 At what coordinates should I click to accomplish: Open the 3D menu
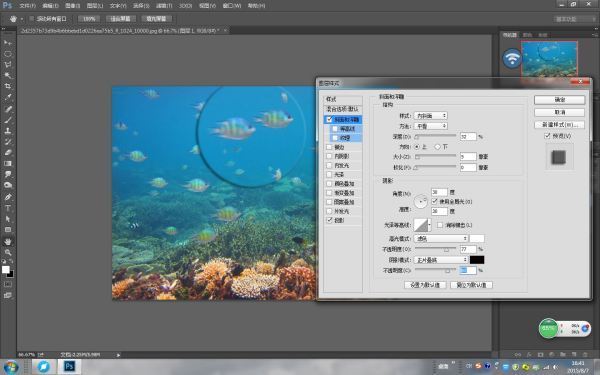click(186, 6)
